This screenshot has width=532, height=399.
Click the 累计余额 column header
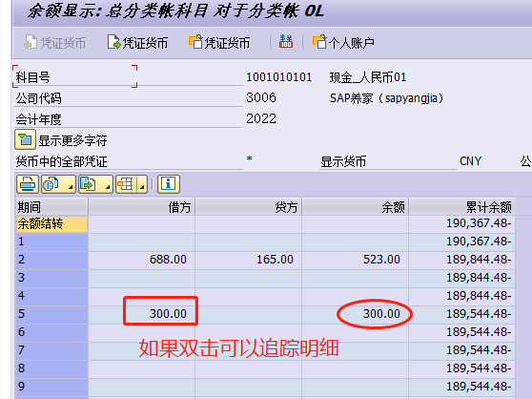click(462, 207)
